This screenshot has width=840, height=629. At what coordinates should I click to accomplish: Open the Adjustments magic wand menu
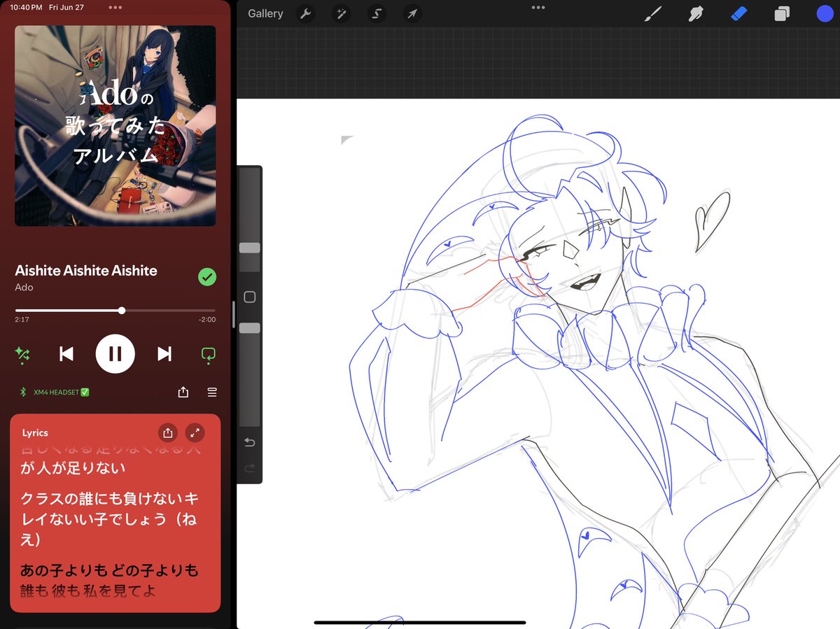(x=341, y=13)
